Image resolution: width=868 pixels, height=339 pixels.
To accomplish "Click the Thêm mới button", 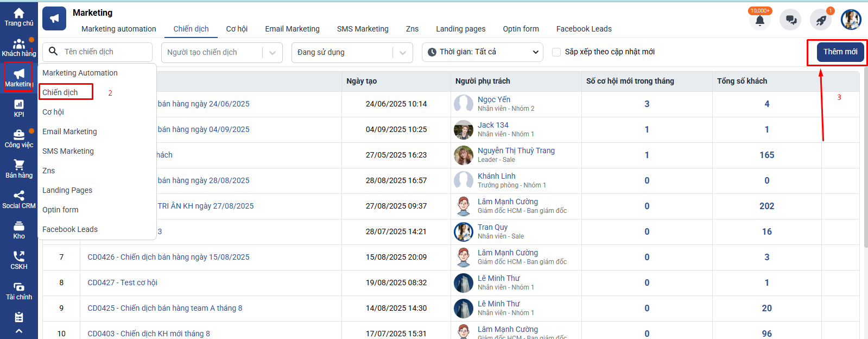I will click(840, 52).
